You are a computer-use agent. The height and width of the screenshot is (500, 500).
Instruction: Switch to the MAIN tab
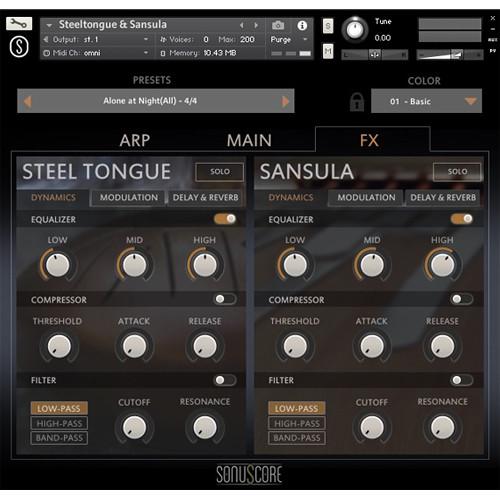[x=249, y=140]
